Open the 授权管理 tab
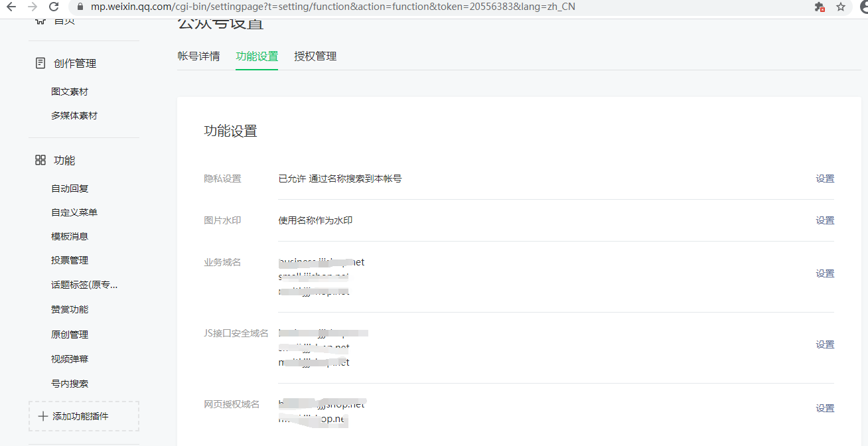 click(x=315, y=56)
